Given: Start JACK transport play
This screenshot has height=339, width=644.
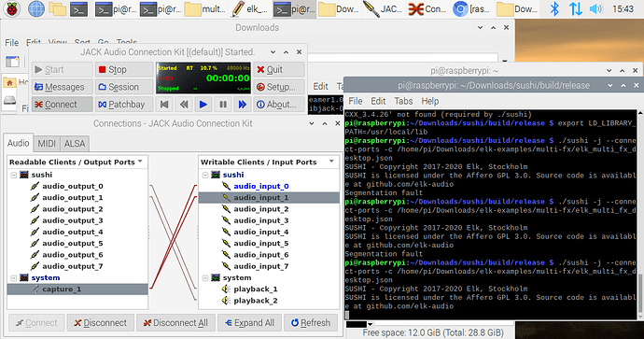Looking at the screenshot, I should click(x=203, y=105).
